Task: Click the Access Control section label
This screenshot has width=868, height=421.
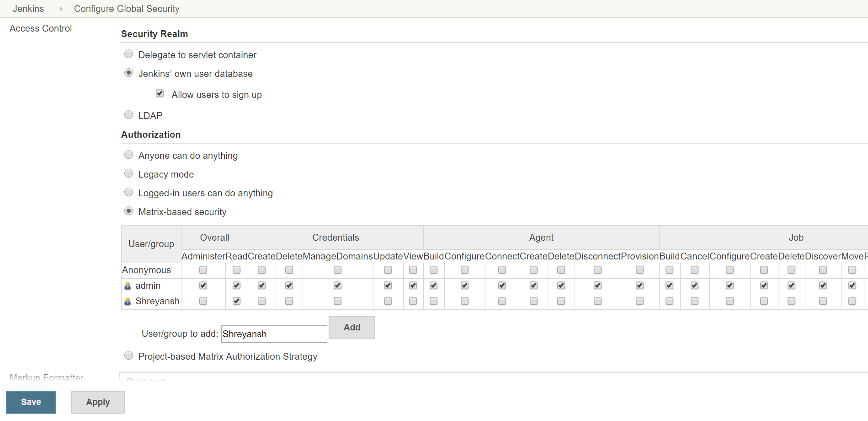Action: [x=41, y=28]
